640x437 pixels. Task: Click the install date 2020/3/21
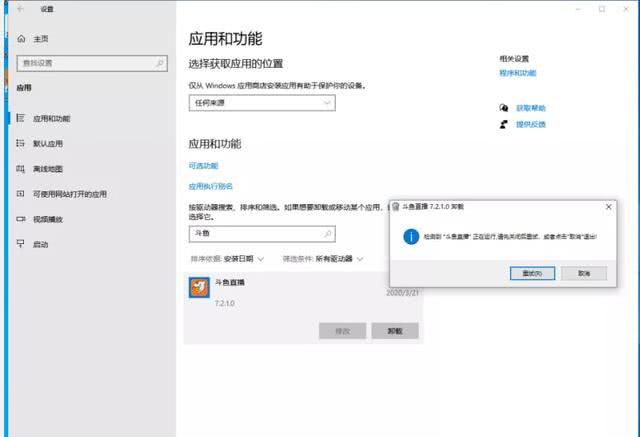tap(402, 293)
